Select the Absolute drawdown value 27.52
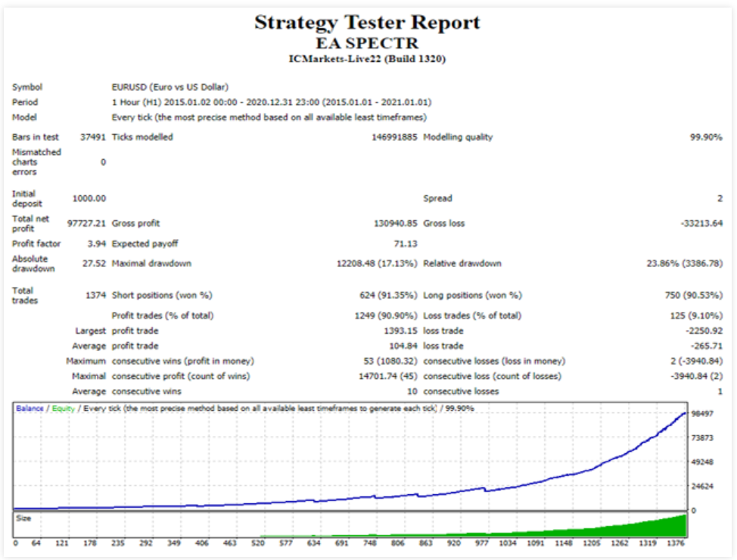737x560 pixels. 95,263
